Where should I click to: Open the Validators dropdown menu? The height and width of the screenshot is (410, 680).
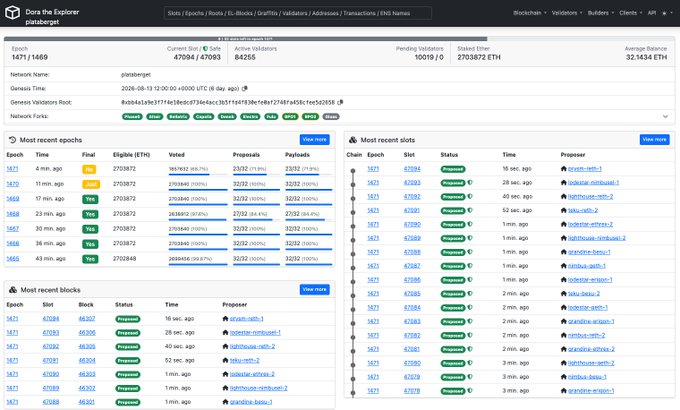click(x=567, y=13)
